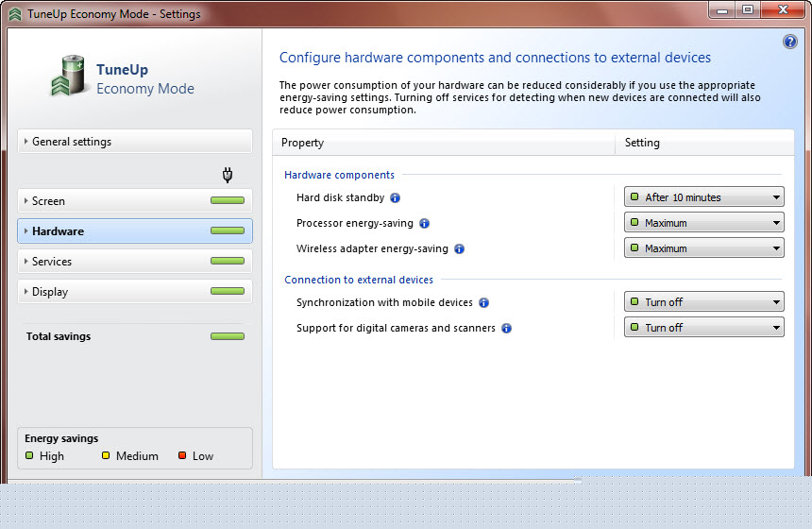Image resolution: width=812 pixels, height=529 pixels.
Task: Click info icon for Synchronization with mobile devices
Action: 483,302
